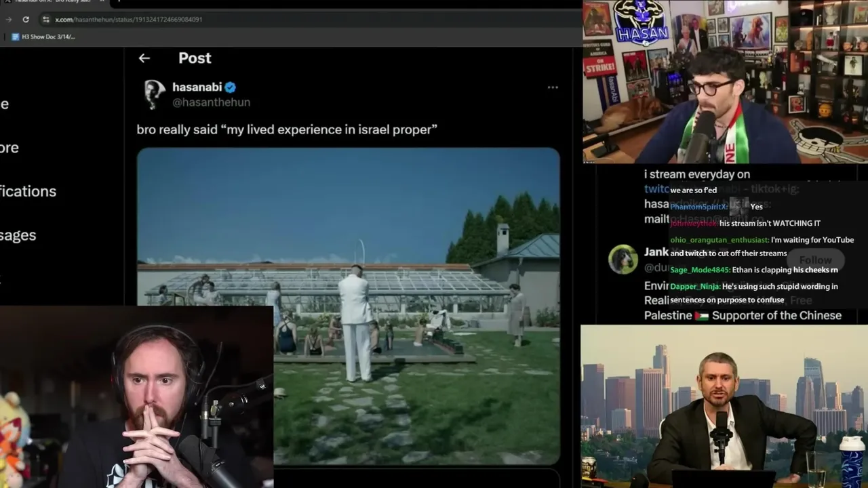Click the @hasanthehun handle
The height and width of the screenshot is (488, 868).
tap(211, 102)
